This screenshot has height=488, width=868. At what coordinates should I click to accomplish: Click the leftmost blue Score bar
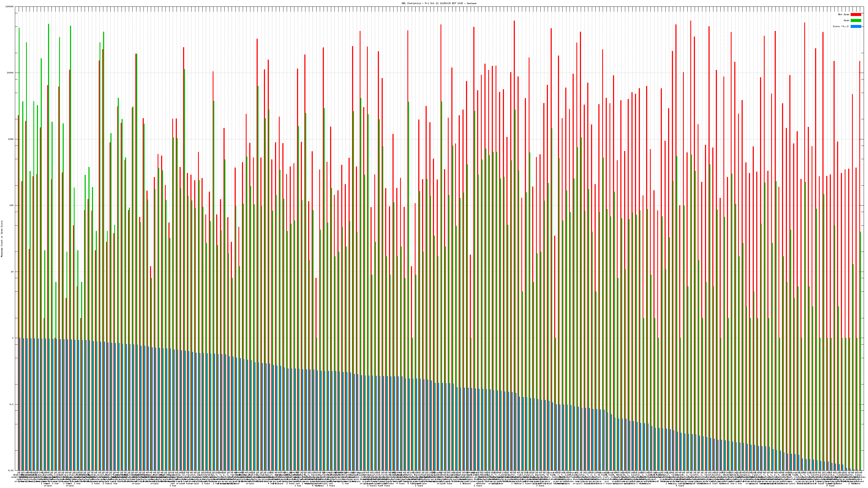tap(20, 404)
